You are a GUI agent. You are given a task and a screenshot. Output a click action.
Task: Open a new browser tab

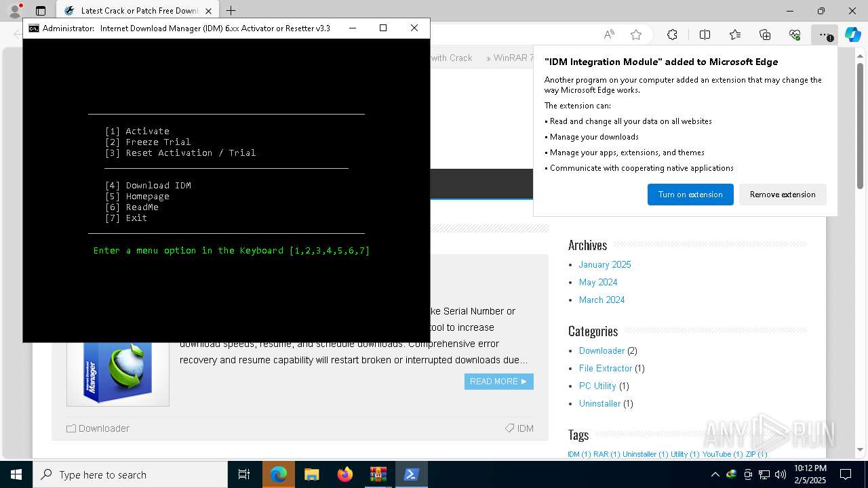[x=231, y=11]
